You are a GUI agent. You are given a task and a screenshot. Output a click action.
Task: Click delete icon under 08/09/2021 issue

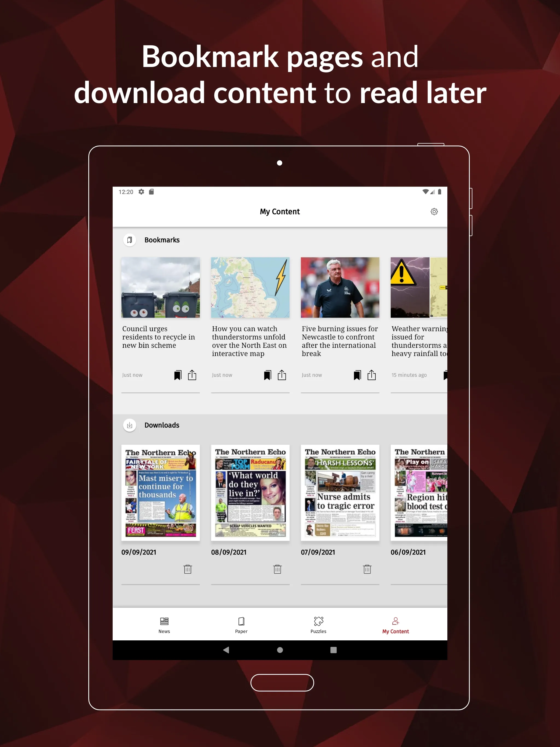[x=278, y=569]
